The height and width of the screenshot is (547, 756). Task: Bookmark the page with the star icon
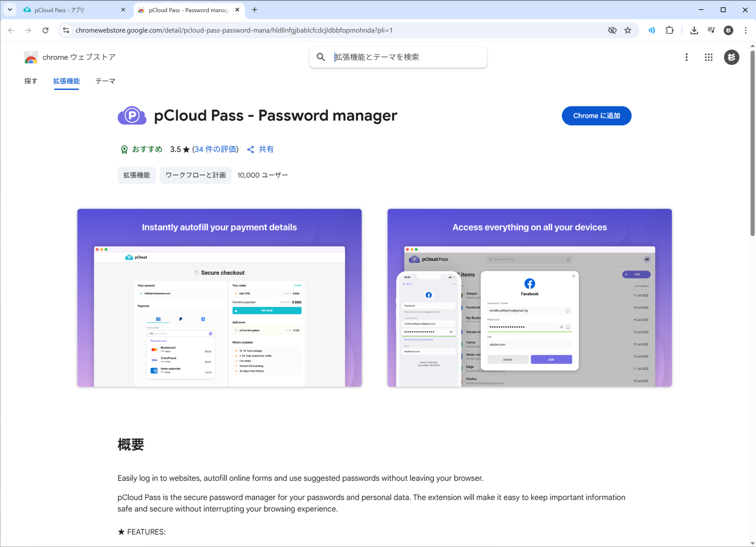628,30
